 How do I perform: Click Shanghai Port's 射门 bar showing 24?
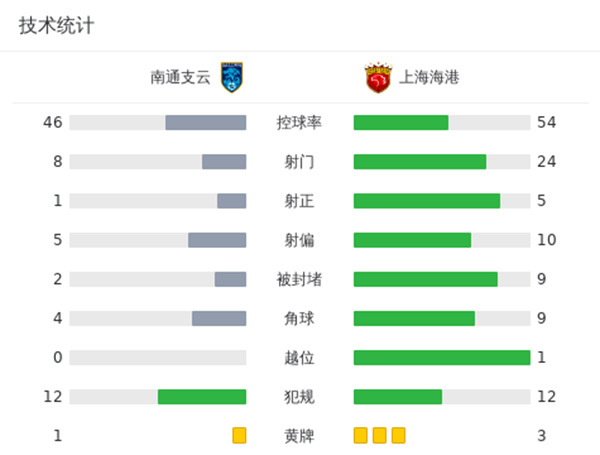click(x=420, y=162)
